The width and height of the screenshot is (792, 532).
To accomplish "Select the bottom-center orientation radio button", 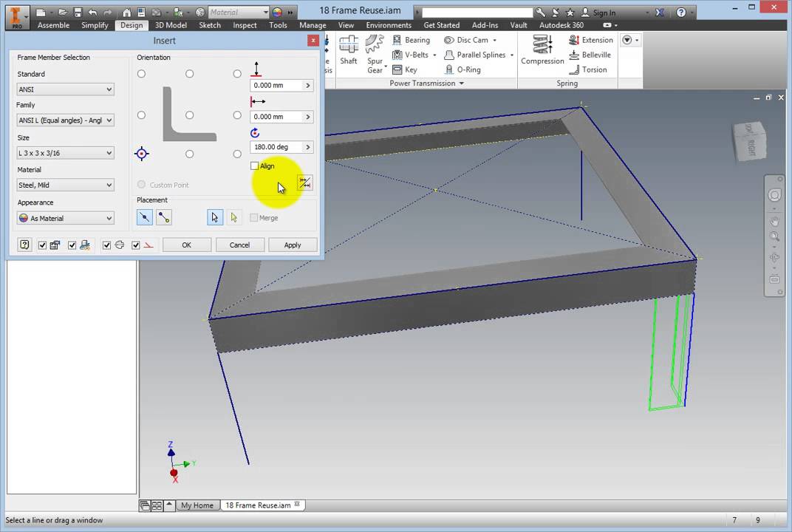I will coord(189,154).
